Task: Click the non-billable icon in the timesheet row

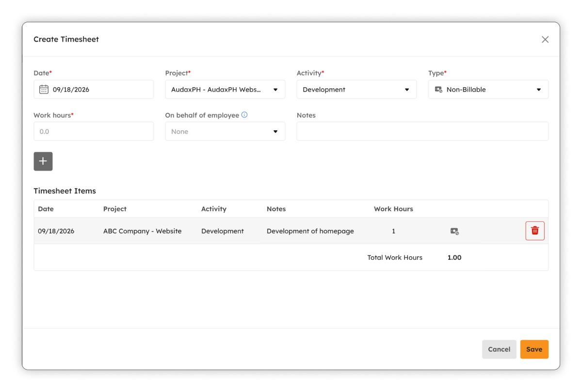Action: pos(454,231)
